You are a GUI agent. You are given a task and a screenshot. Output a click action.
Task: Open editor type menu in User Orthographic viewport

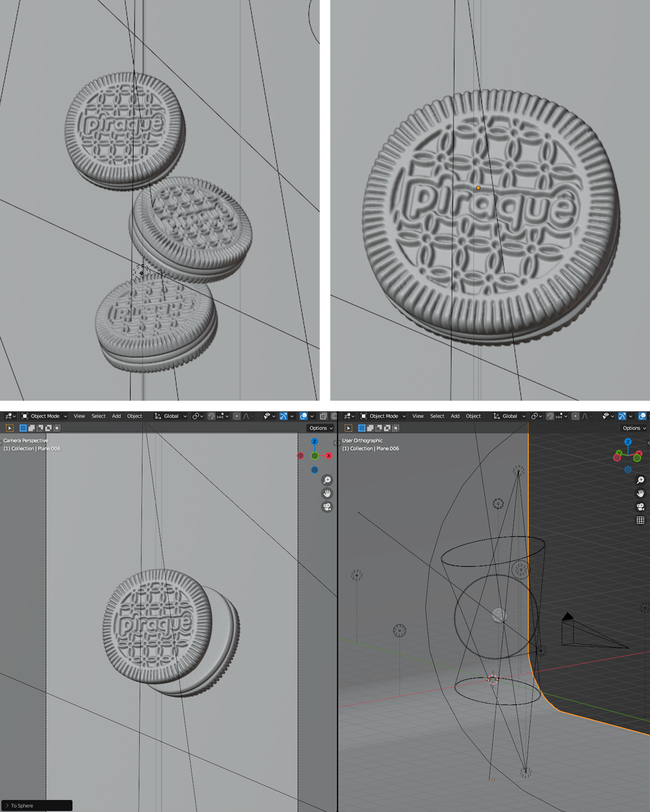[349, 416]
